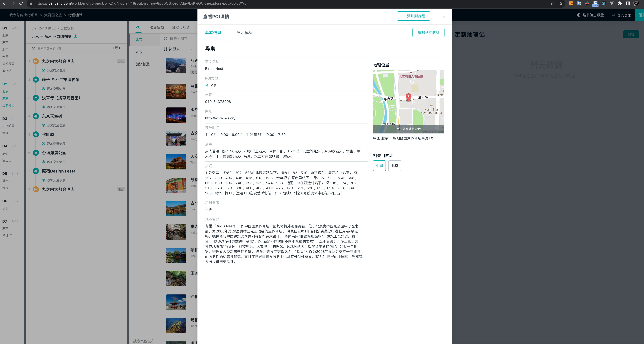Open the 导入导出 menu
This screenshot has width=644, height=344.
pyautogui.click(x=621, y=15)
